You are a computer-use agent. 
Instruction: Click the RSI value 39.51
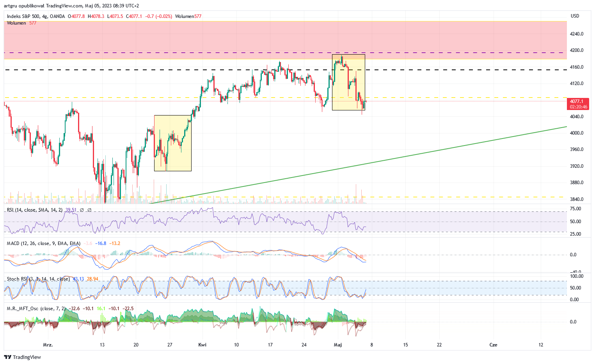pos(71,210)
